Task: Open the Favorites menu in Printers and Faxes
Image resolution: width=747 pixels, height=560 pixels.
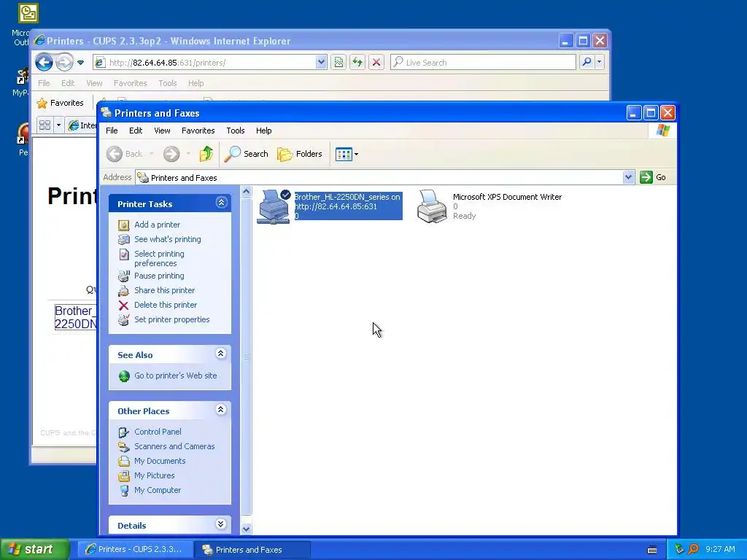Action: pyautogui.click(x=198, y=131)
